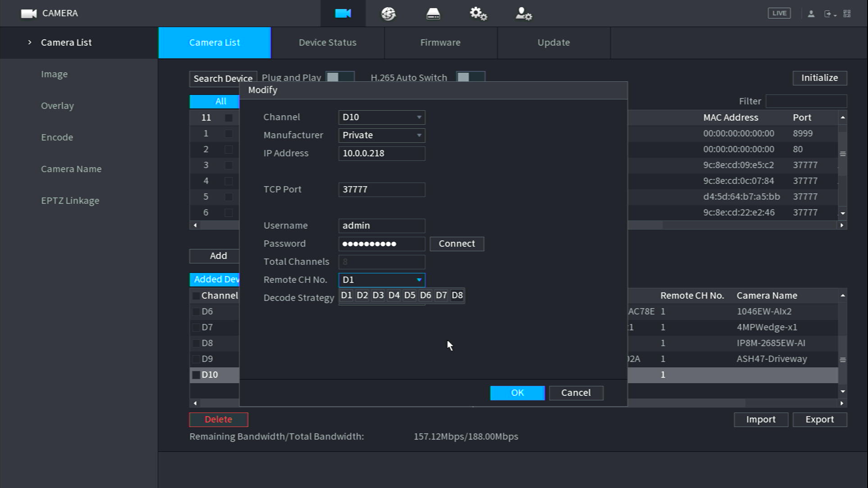Click inside the IP Address field

point(382,154)
